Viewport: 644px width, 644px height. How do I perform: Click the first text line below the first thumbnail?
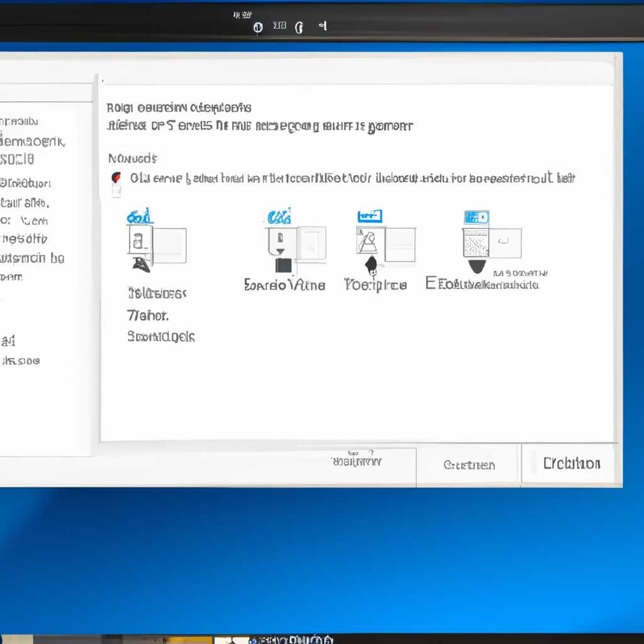click(x=157, y=293)
